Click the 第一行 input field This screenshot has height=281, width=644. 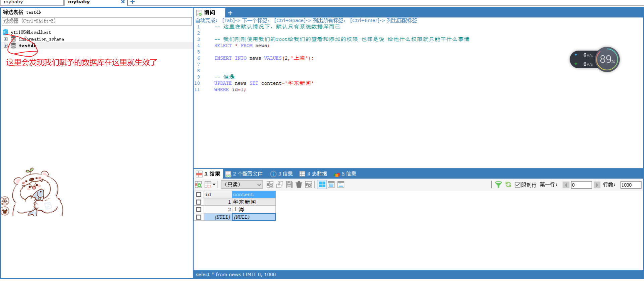(581, 185)
